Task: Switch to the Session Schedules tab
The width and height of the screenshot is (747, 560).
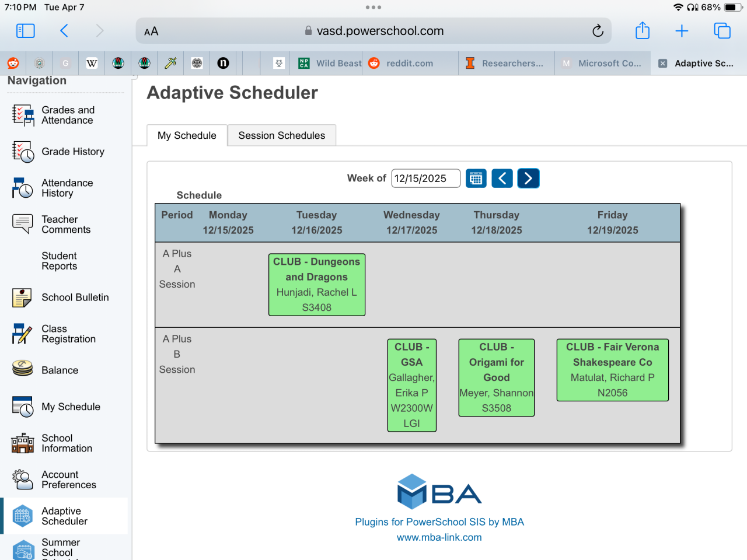Action: 281,135
